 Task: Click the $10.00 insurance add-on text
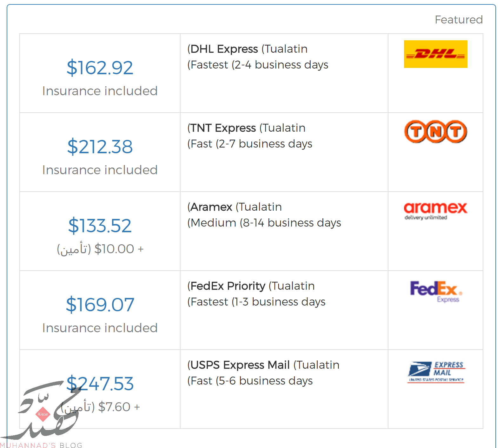(100, 249)
